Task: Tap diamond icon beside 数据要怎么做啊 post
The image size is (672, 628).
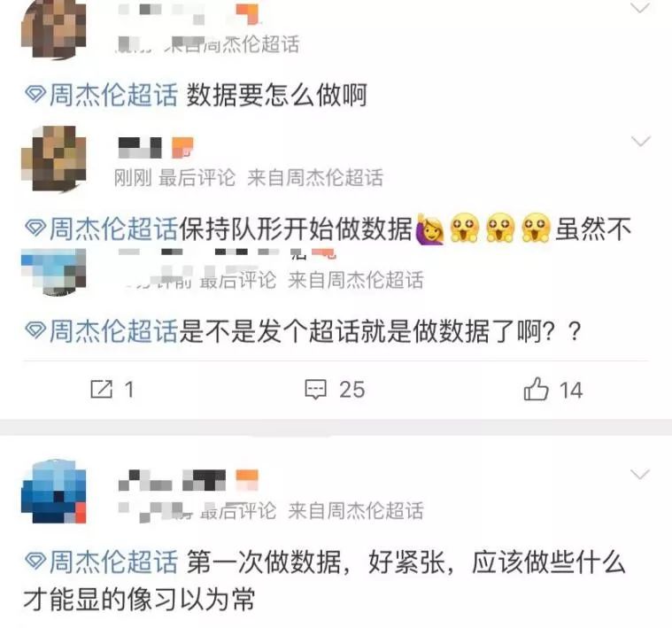Action: 35,94
